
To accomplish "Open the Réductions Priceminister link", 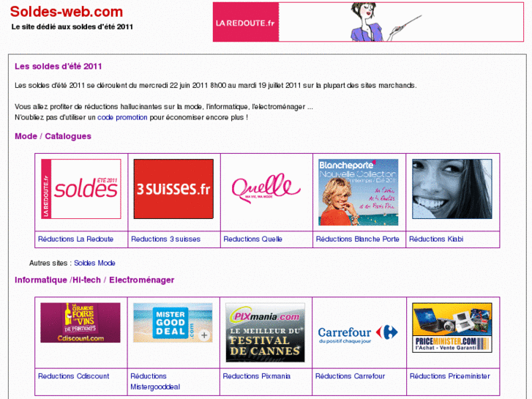I will [x=450, y=376].
